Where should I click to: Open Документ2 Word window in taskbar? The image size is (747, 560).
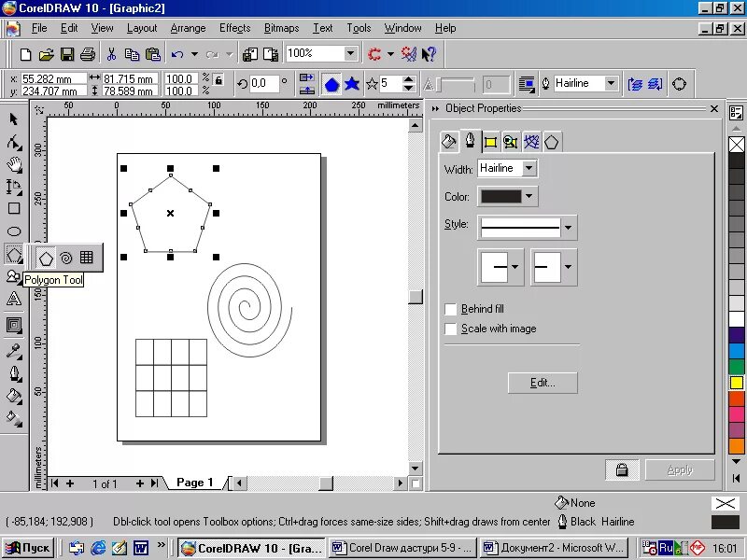[554, 548]
